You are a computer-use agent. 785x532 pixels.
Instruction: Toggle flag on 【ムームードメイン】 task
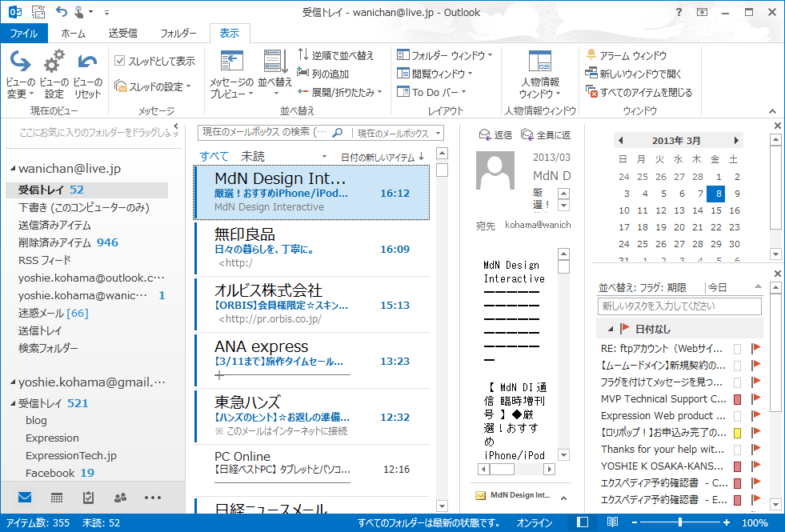click(756, 366)
